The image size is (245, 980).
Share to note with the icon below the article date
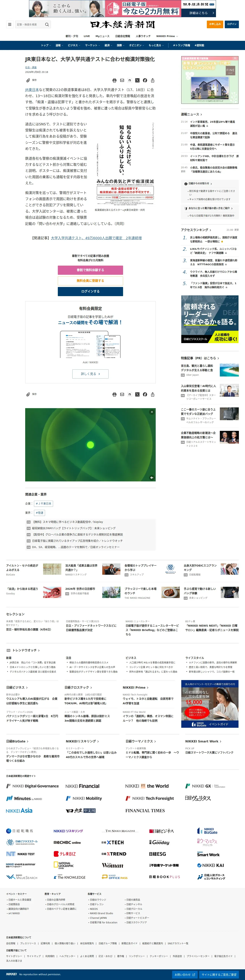click(x=130, y=81)
